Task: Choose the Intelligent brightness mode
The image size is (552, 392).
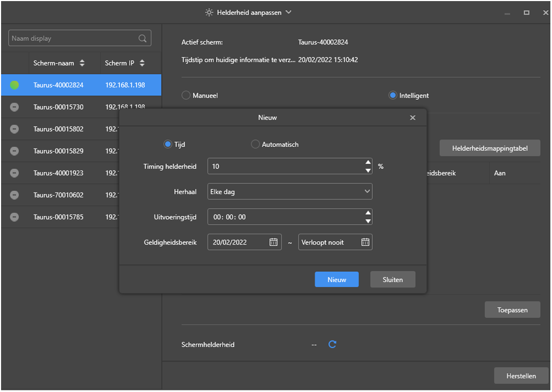Action: (393, 95)
